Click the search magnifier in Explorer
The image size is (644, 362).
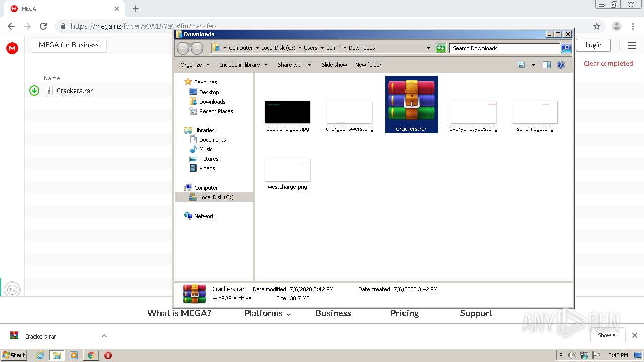coord(566,48)
